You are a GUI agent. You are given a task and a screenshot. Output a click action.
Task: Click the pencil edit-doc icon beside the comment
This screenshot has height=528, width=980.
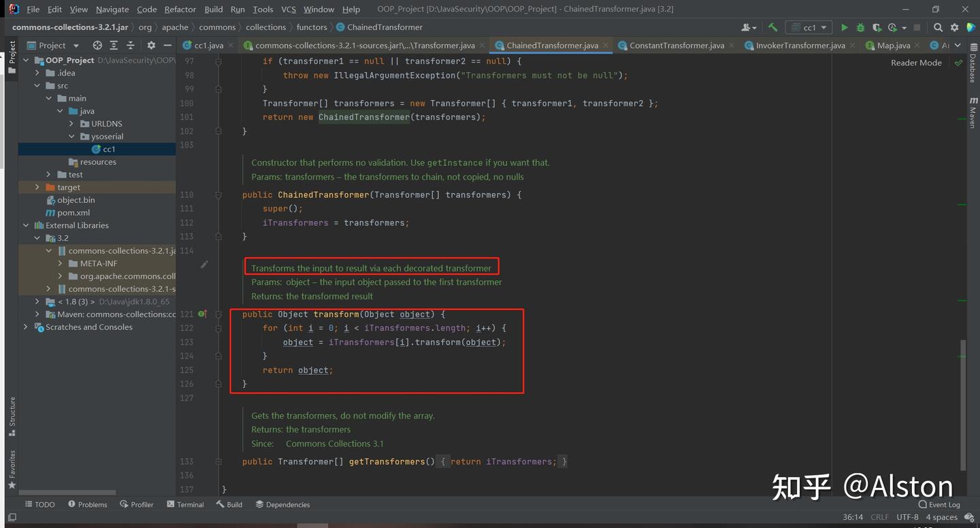tap(204, 264)
